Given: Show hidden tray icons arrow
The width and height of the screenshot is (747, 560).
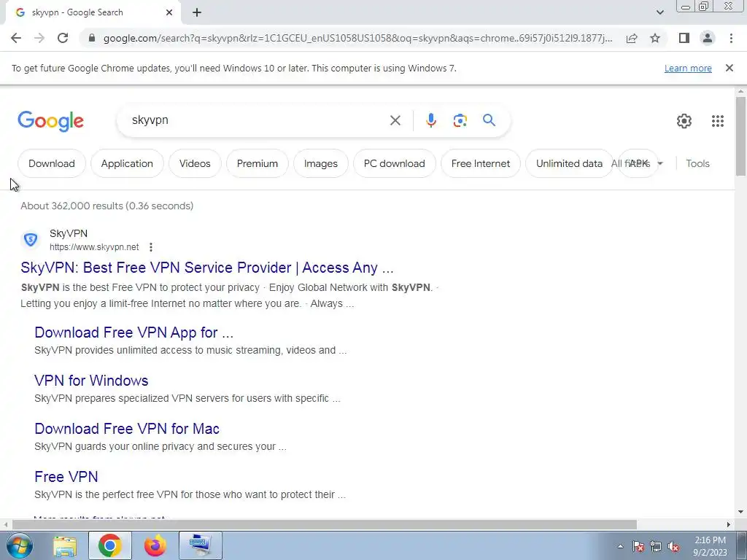Looking at the screenshot, I should pyautogui.click(x=620, y=546).
